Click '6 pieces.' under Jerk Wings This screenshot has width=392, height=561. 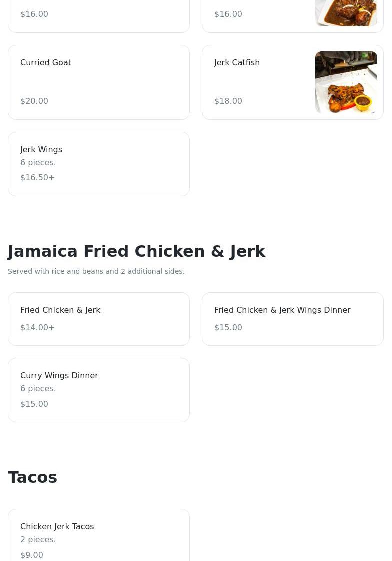click(x=38, y=163)
